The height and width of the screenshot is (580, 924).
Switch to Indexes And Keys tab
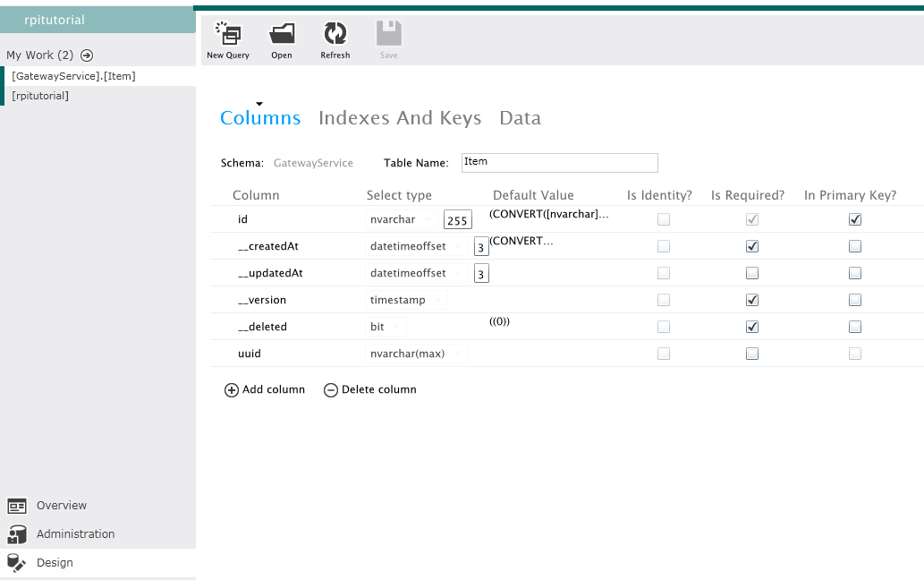pos(400,118)
